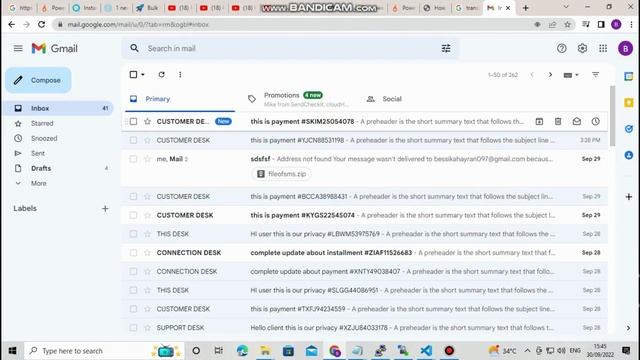The width and height of the screenshot is (640, 360).
Task: Collapse the side panel arrow
Action: pyautogui.click(x=628, y=328)
